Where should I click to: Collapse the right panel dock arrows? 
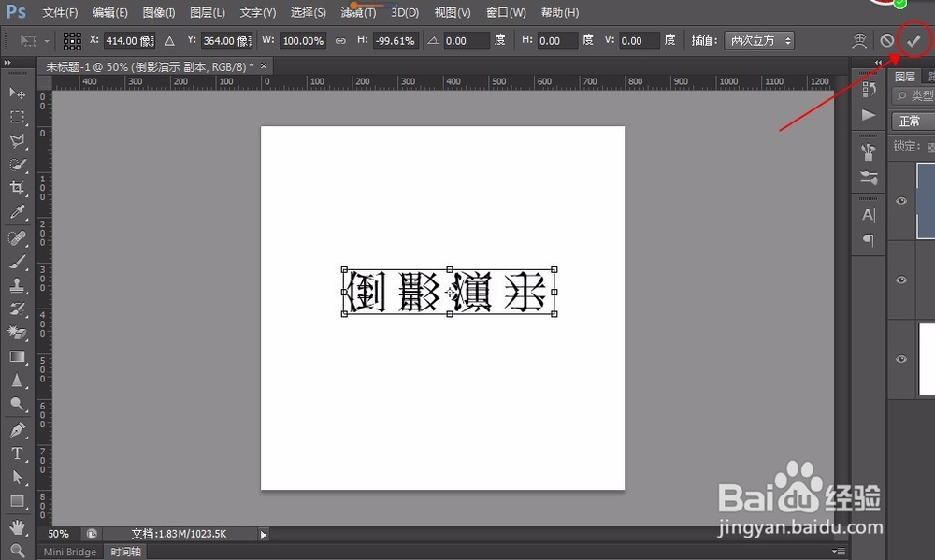pos(878,62)
